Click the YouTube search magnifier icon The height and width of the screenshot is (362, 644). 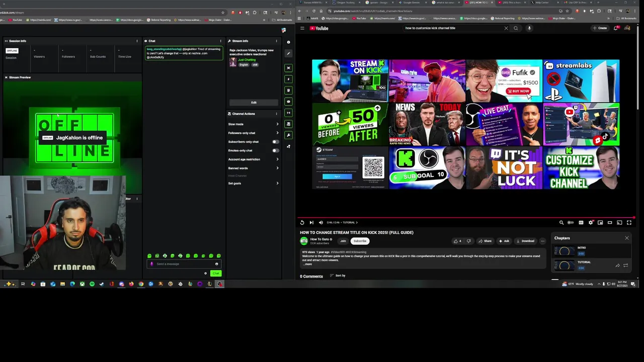coord(516,28)
